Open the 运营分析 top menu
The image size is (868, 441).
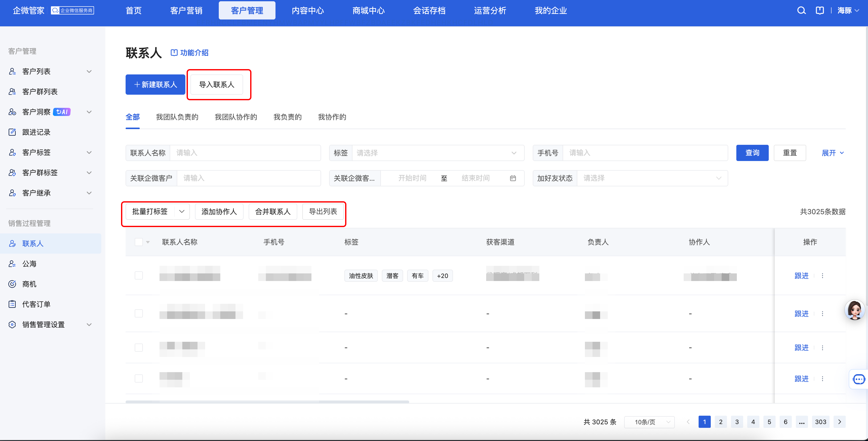click(x=490, y=10)
